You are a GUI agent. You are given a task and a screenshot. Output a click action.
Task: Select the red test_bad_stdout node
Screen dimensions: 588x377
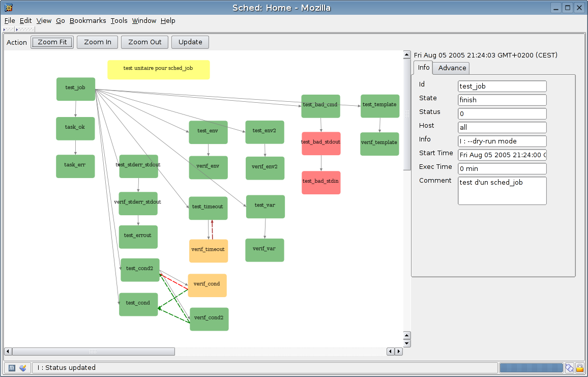tap(321, 143)
